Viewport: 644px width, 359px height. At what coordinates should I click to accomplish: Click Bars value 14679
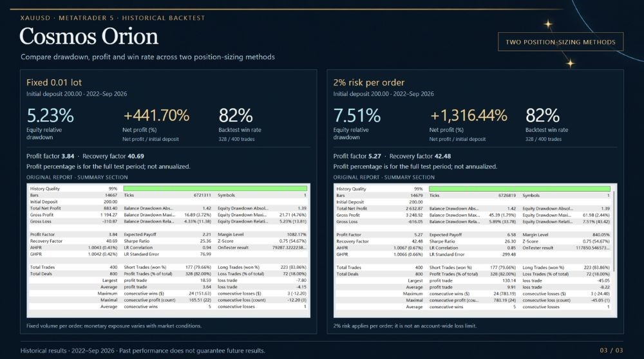417,196
